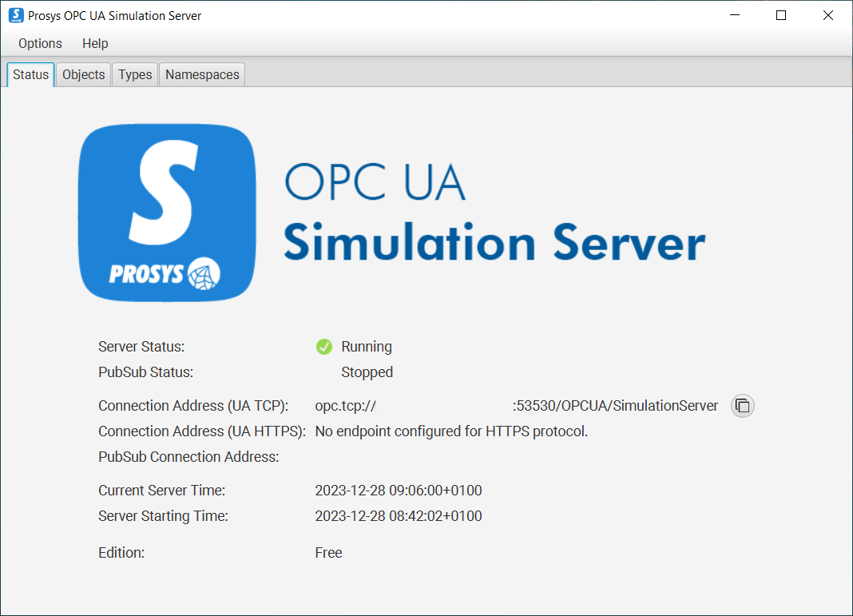
Task: Click the app icon in the title bar
Action: 15,15
